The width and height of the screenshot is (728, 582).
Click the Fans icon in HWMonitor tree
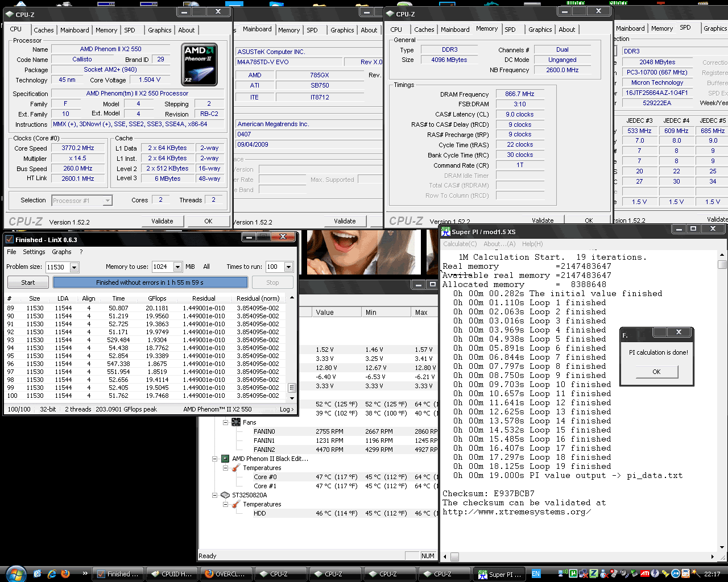tap(236, 422)
